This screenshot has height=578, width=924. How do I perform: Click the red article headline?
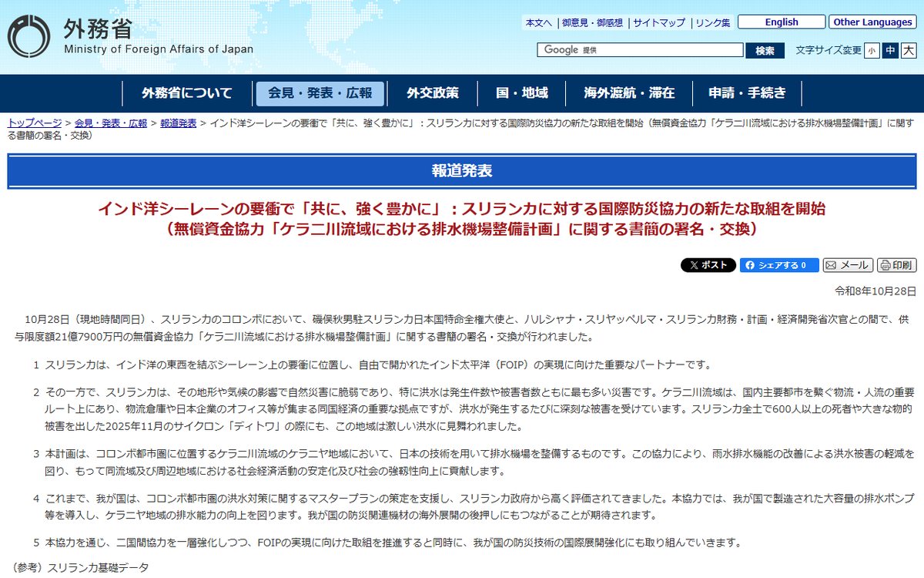[462, 219]
